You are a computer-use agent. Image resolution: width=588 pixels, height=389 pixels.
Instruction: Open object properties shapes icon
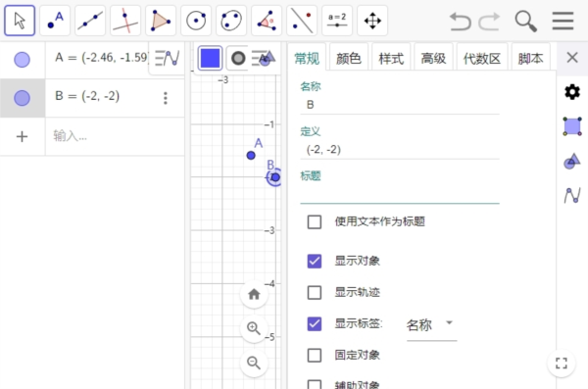(x=572, y=162)
